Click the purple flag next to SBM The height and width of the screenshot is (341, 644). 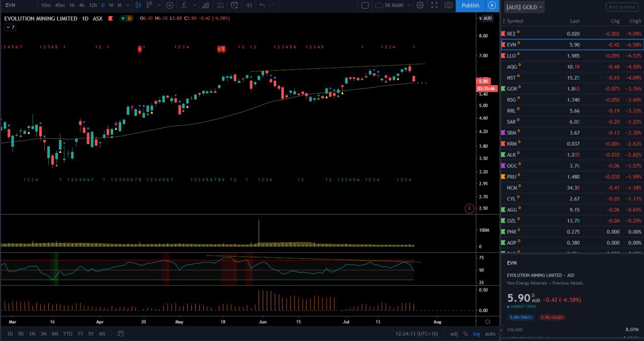click(503, 132)
